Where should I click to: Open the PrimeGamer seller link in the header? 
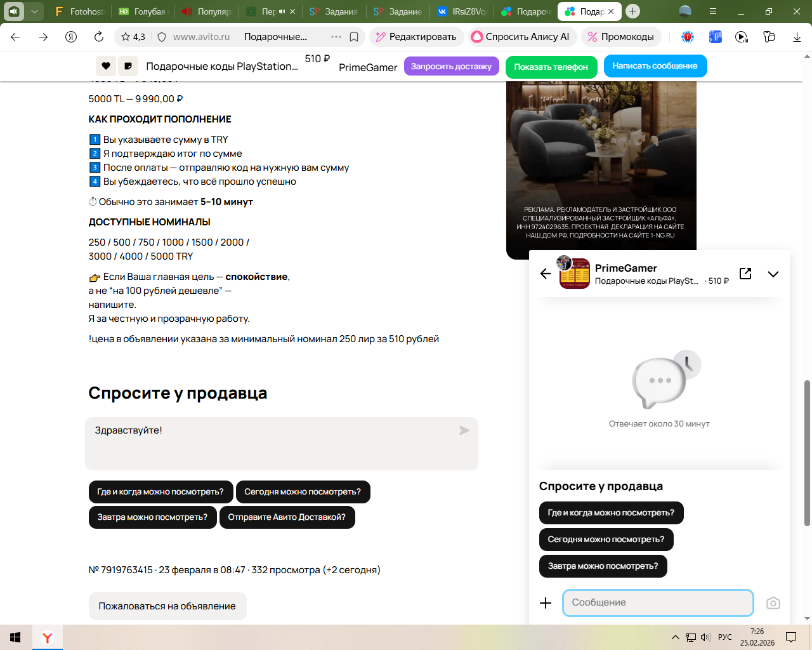click(368, 67)
